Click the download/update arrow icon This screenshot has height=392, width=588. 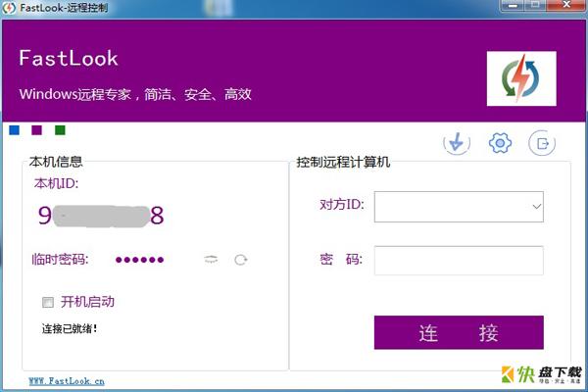457,143
